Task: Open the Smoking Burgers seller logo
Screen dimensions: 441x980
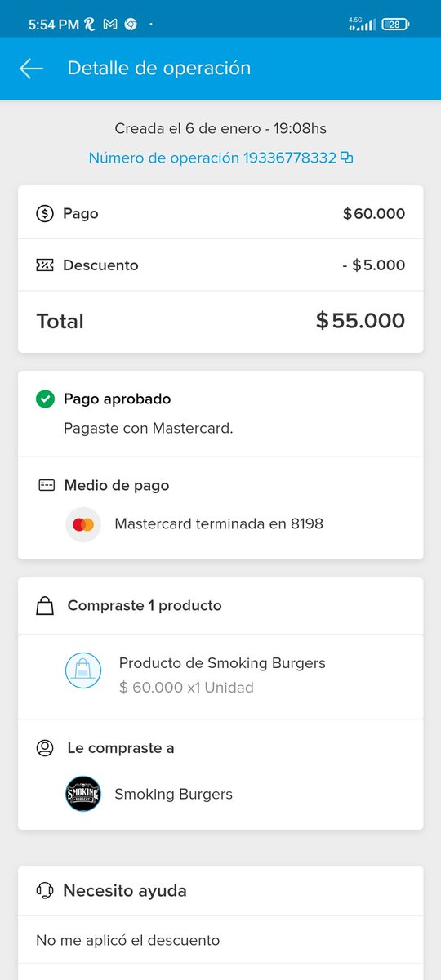Action: [x=83, y=794]
